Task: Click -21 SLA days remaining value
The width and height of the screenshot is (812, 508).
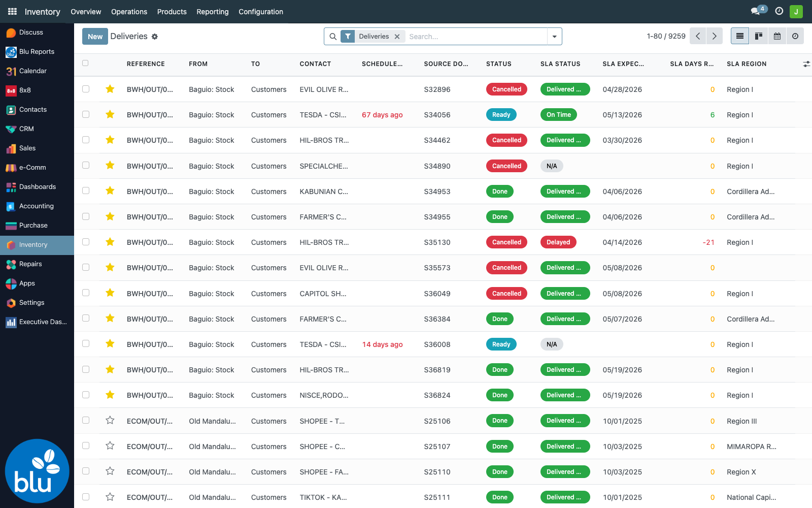Action: point(708,242)
